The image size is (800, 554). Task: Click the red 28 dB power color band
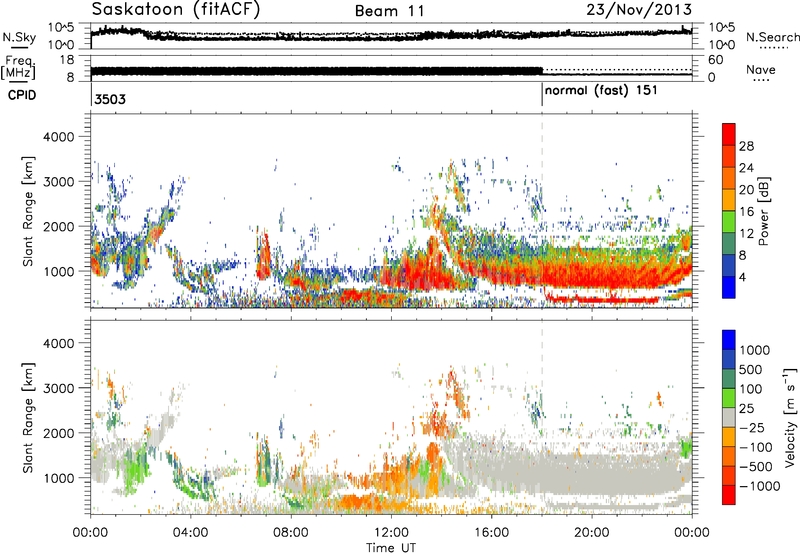729,135
